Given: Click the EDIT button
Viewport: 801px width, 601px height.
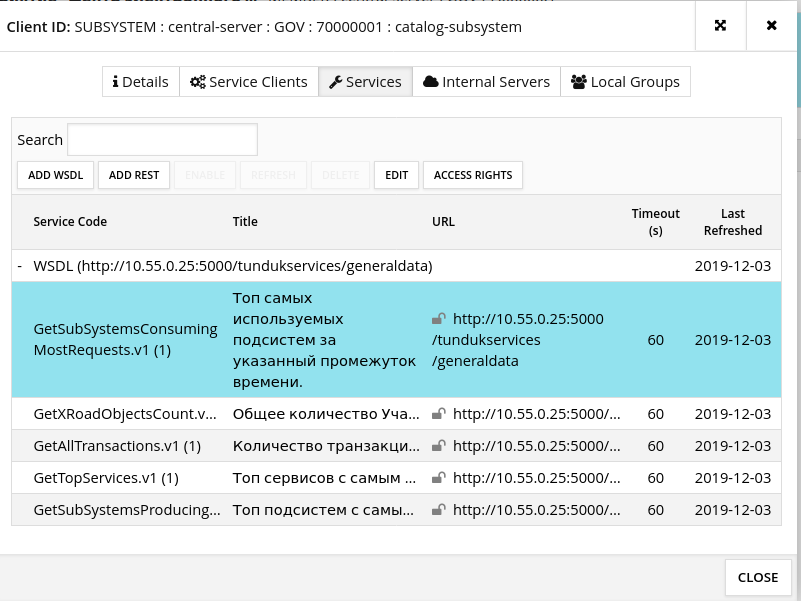Looking at the screenshot, I should pyautogui.click(x=397, y=175).
